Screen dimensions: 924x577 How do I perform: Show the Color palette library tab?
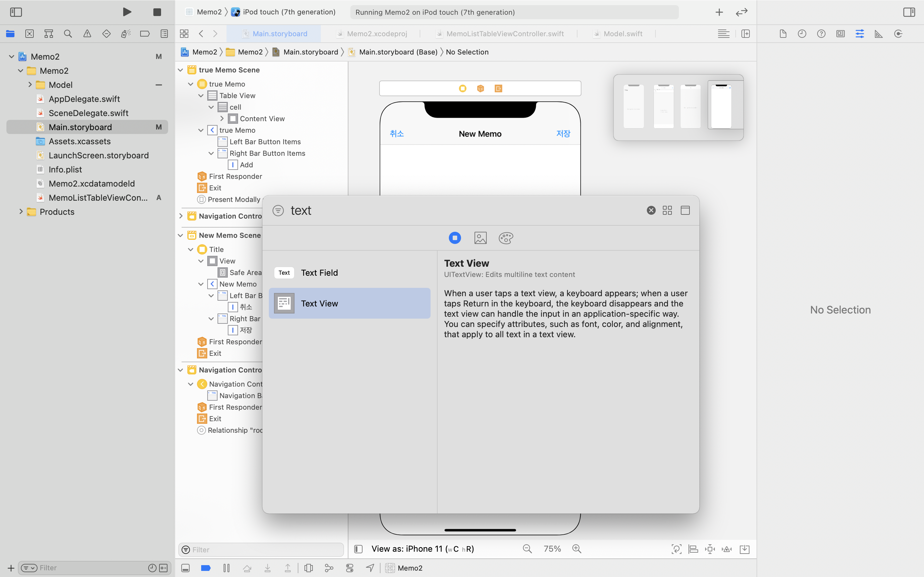tap(506, 238)
